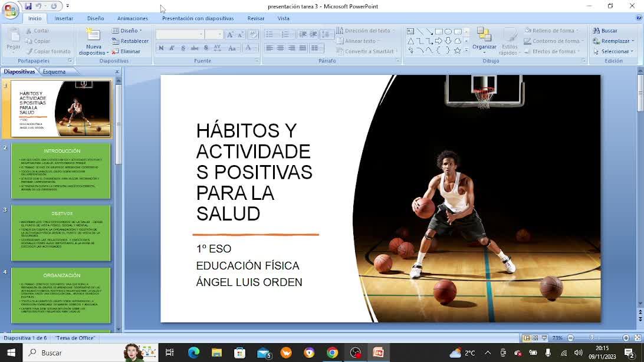Save the presentation from quick access toolbar
644x362 pixels.
28,6
